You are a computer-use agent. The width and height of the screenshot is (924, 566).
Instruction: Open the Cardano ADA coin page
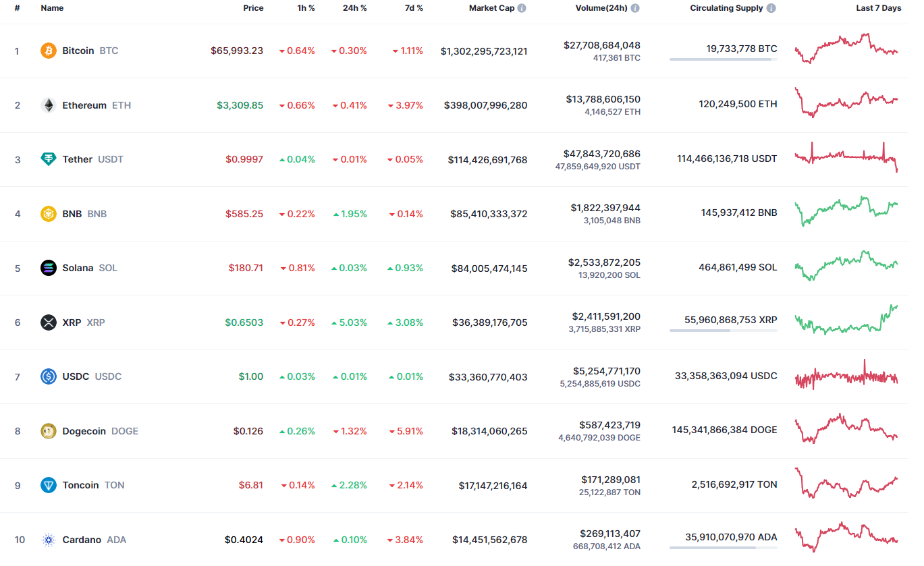[x=82, y=540]
